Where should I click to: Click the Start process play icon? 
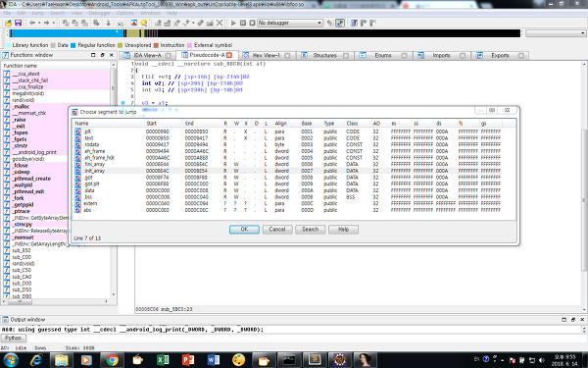[x=233, y=23]
